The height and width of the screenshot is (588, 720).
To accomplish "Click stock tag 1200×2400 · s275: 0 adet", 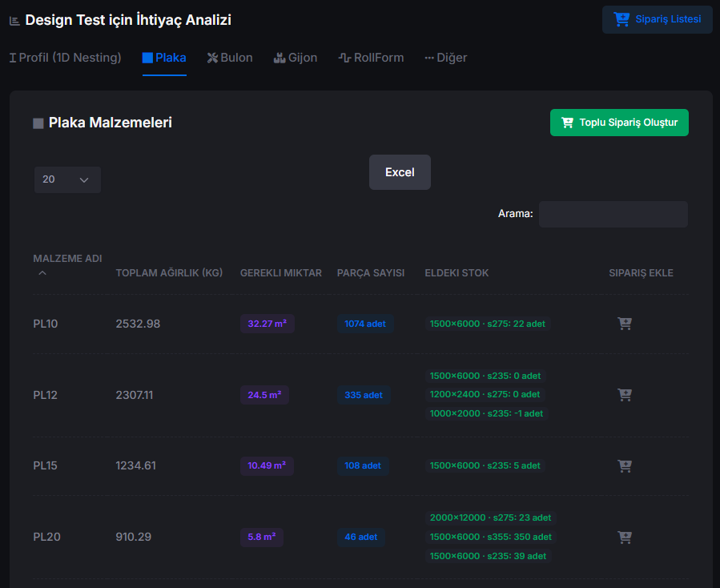I will pyautogui.click(x=485, y=395).
